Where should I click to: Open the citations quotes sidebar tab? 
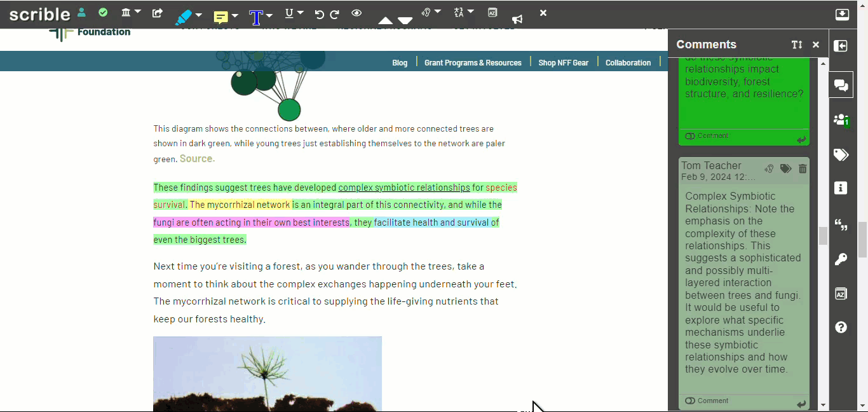point(841,224)
